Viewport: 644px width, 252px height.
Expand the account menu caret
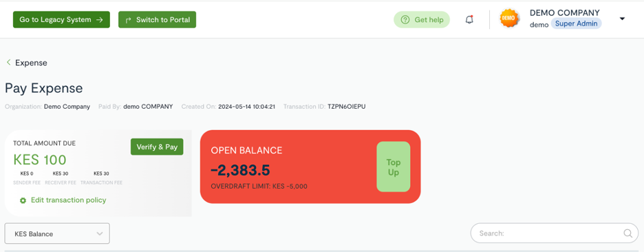[x=622, y=19]
